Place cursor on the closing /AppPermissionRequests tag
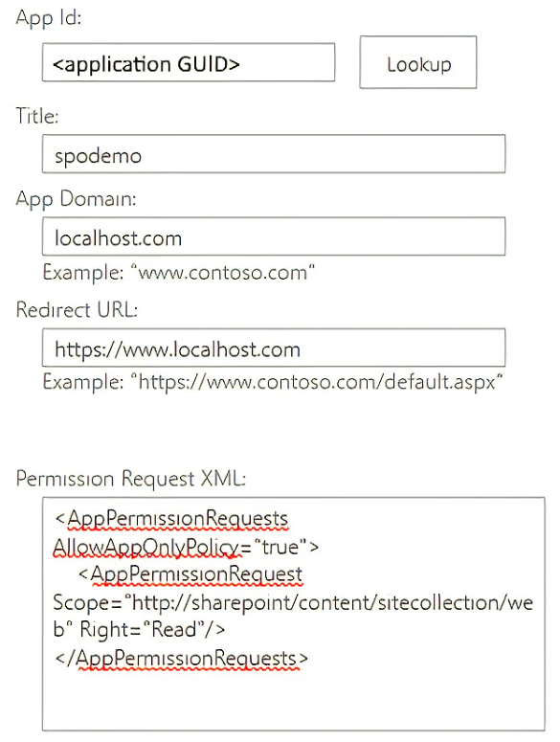 tap(182, 659)
